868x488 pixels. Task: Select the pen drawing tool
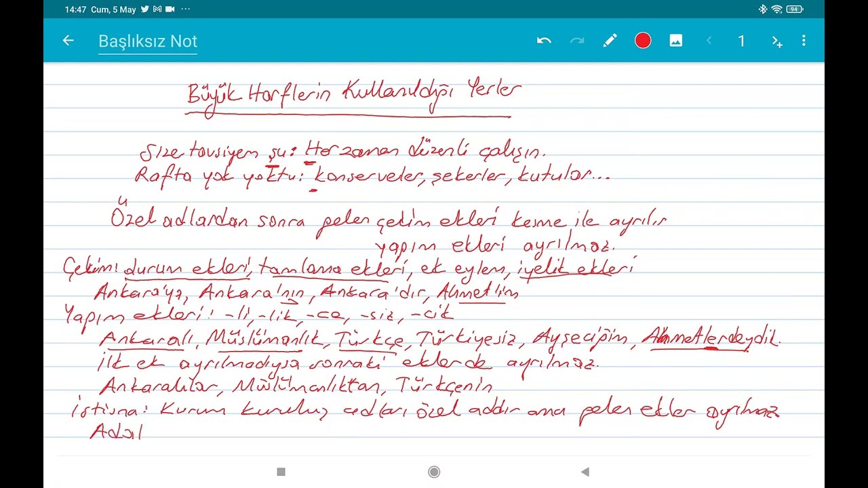(x=610, y=41)
